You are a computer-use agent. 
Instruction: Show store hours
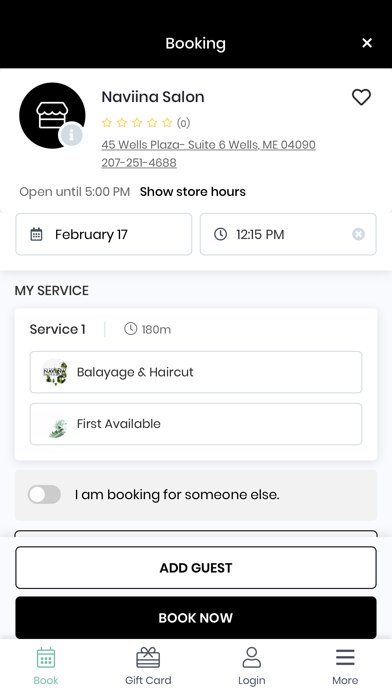pyautogui.click(x=193, y=192)
